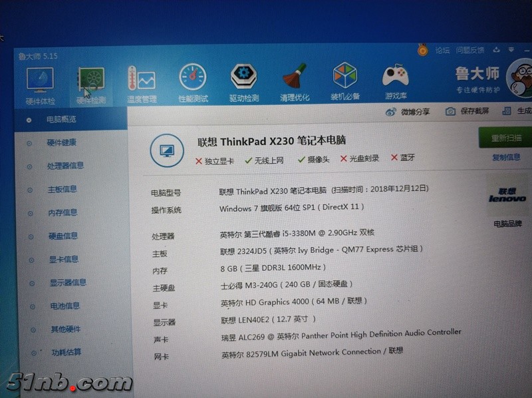532x398 pixels.
Task: Open the 论坛 forum link at top
Action: pos(442,51)
